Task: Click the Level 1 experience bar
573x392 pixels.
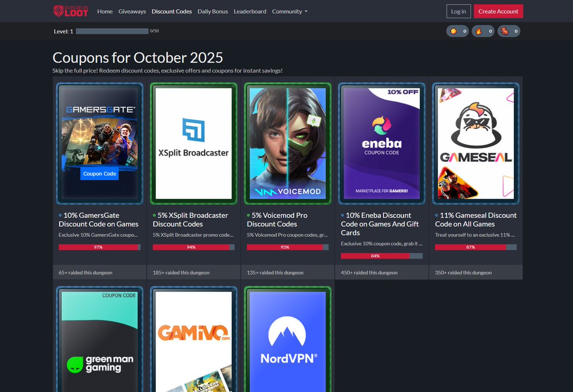Action: tap(112, 31)
